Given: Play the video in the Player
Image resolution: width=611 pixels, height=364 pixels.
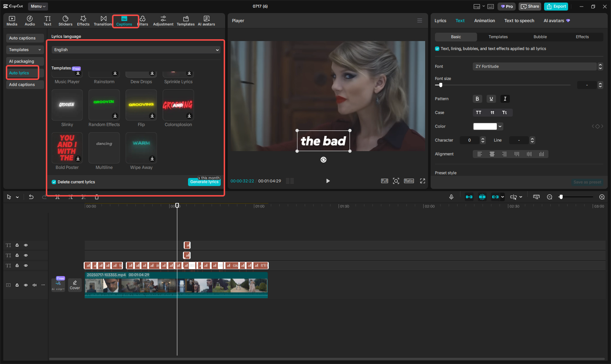Looking at the screenshot, I should [x=328, y=181].
